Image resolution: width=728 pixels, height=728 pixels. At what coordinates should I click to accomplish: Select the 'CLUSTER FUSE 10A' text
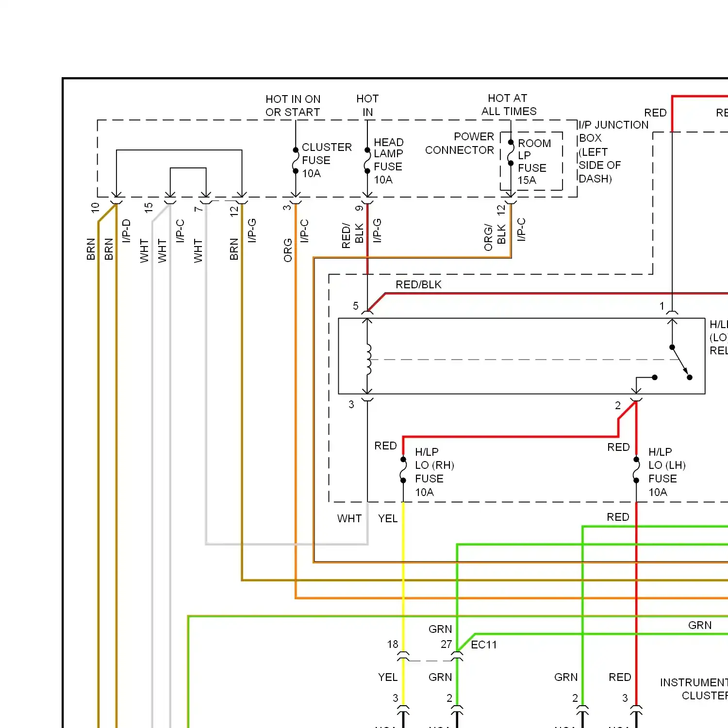point(326,160)
